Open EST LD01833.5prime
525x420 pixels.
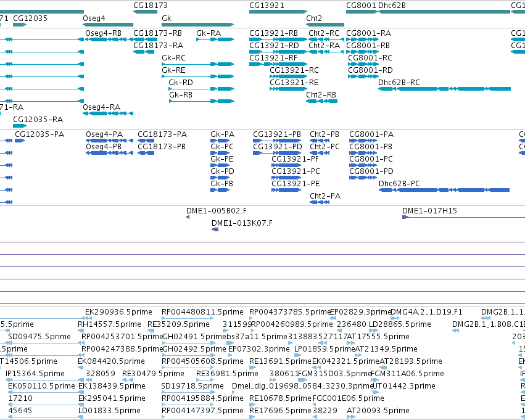(81, 417)
